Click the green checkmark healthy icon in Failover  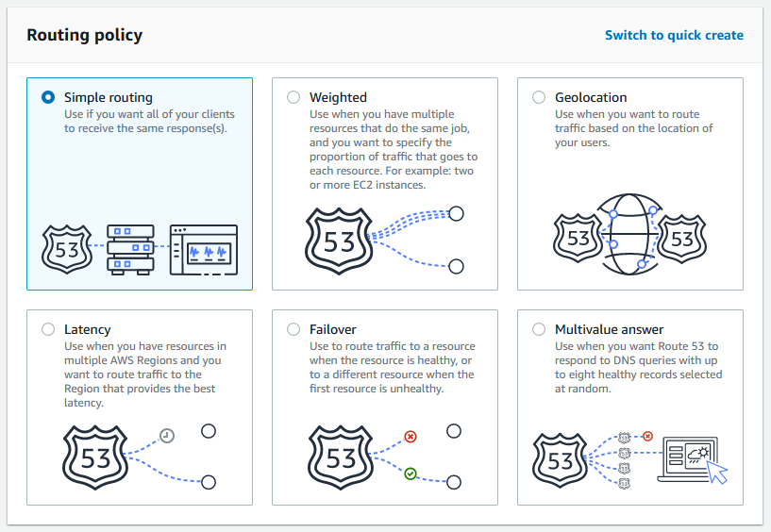(x=411, y=474)
